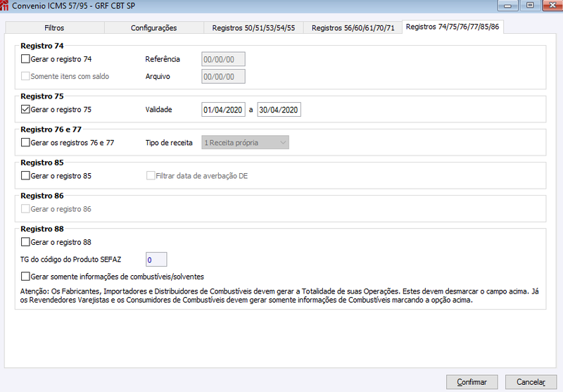The width and height of the screenshot is (563, 392).
Task: Enable Gerar os registros 76 e 77
Action: pyautogui.click(x=25, y=142)
